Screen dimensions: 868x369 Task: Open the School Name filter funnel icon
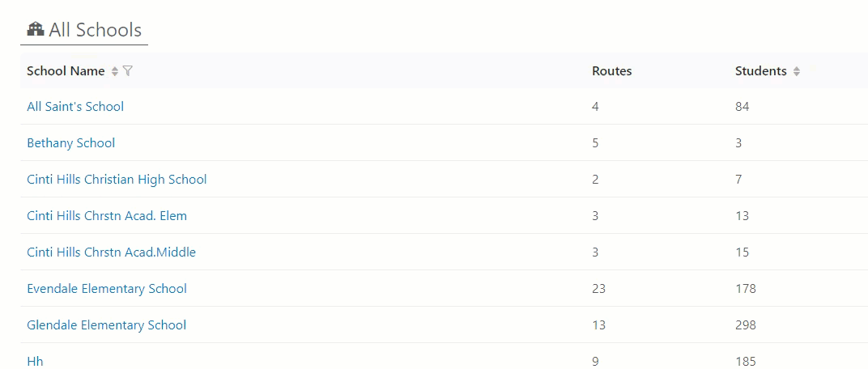tap(127, 71)
